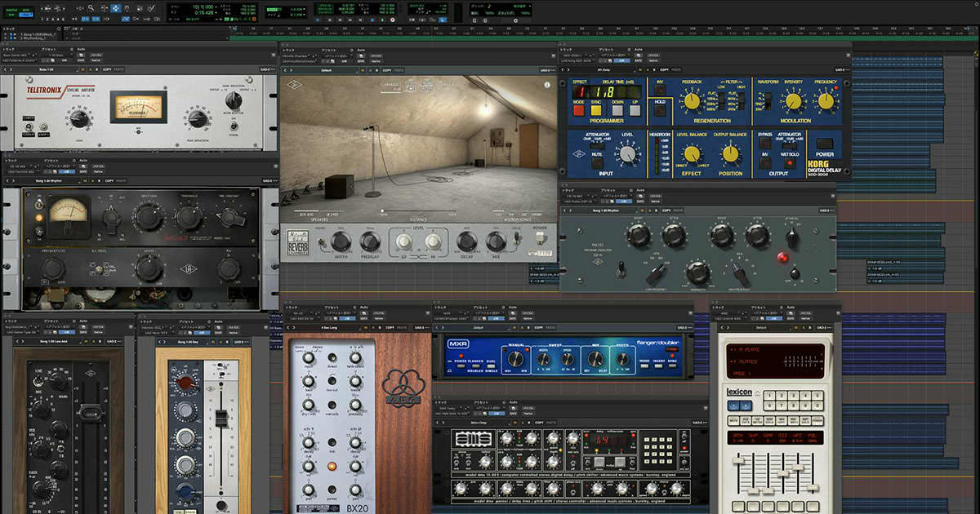Toggle INVERT on the MXR flanger
Viewport: 980px width, 514px height.
pyautogui.click(x=660, y=368)
